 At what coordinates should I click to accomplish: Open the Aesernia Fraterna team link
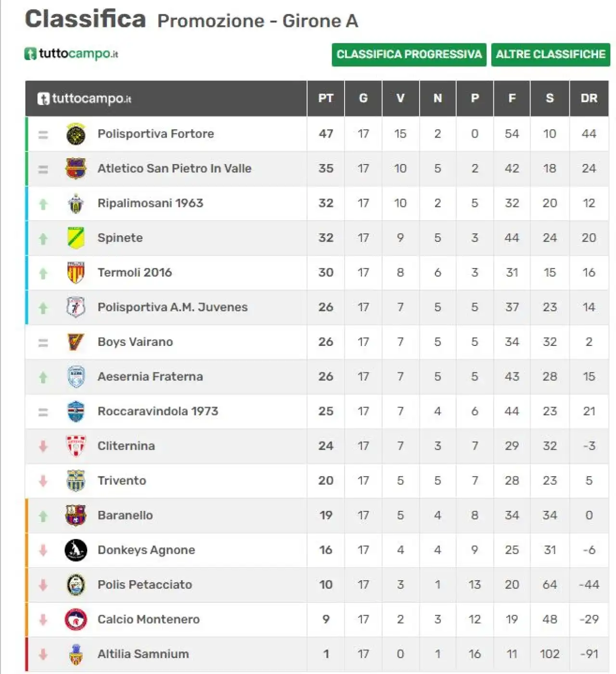point(150,377)
